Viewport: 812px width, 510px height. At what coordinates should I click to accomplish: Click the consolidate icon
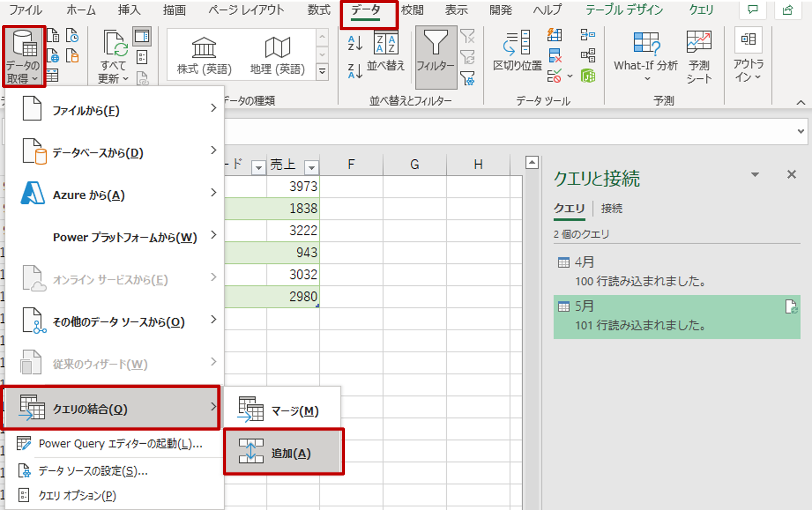[x=588, y=35]
